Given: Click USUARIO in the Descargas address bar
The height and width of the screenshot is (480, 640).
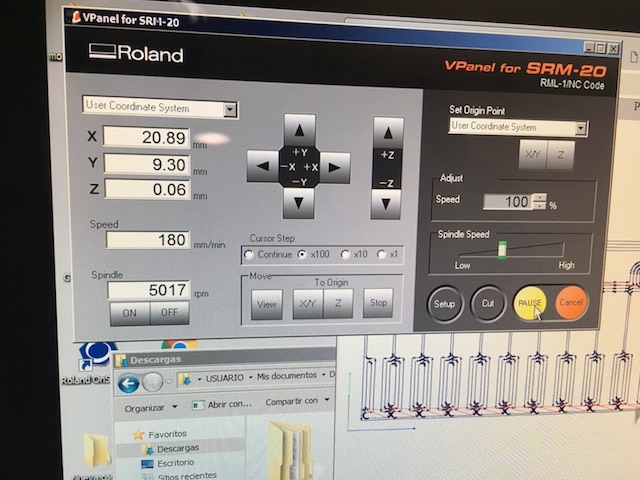Looking at the screenshot, I should point(224,378).
